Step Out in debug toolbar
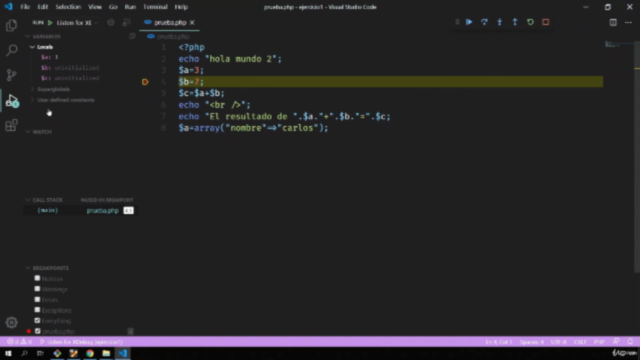 coord(515,22)
